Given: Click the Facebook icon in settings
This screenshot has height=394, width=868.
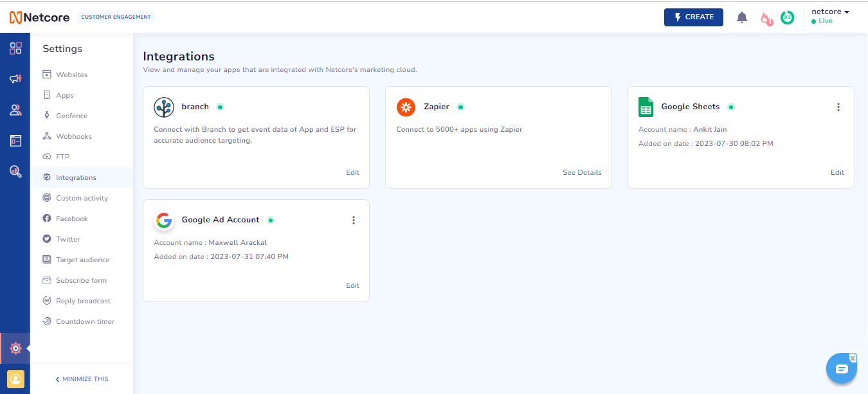Looking at the screenshot, I should tap(46, 219).
